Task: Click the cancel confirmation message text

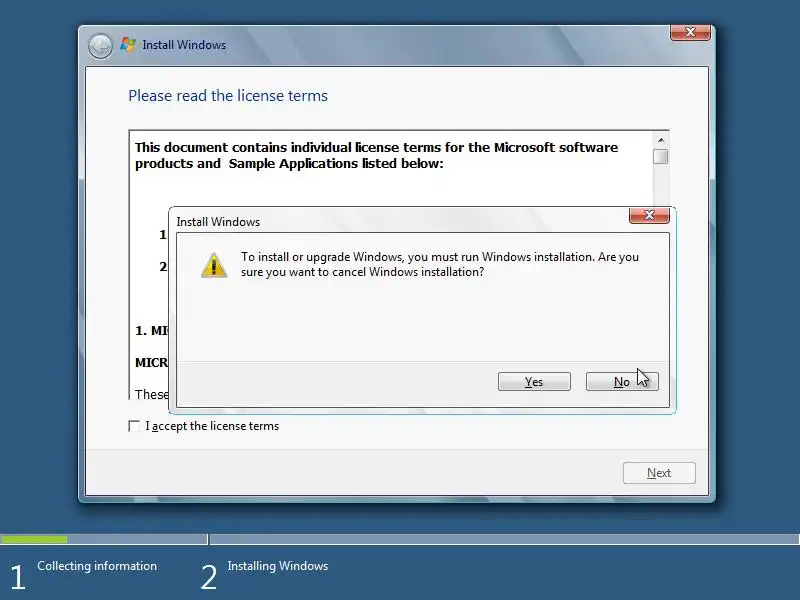Action: pos(440,264)
